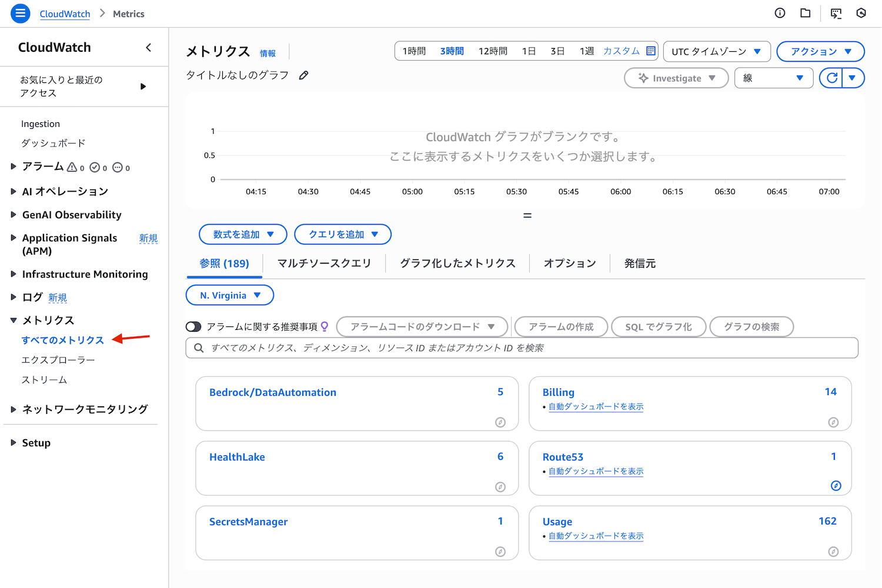882x588 pixels.
Task: Open the Billing automatic dashboard link
Action: tap(596, 407)
